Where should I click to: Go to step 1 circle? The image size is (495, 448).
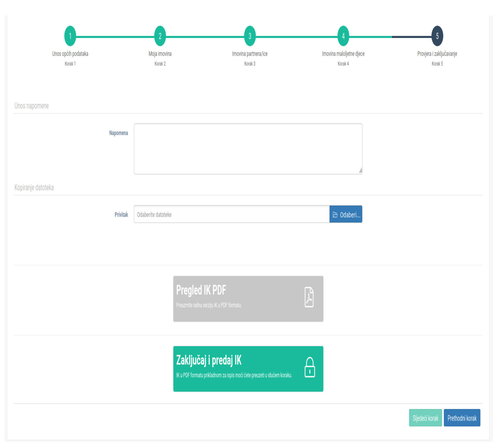tap(70, 36)
